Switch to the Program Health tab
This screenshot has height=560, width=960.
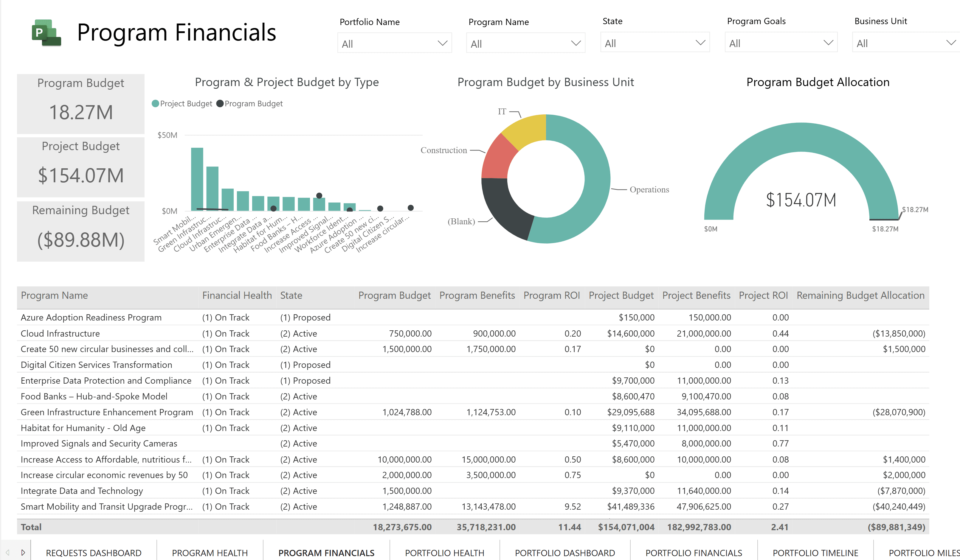tap(210, 553)
